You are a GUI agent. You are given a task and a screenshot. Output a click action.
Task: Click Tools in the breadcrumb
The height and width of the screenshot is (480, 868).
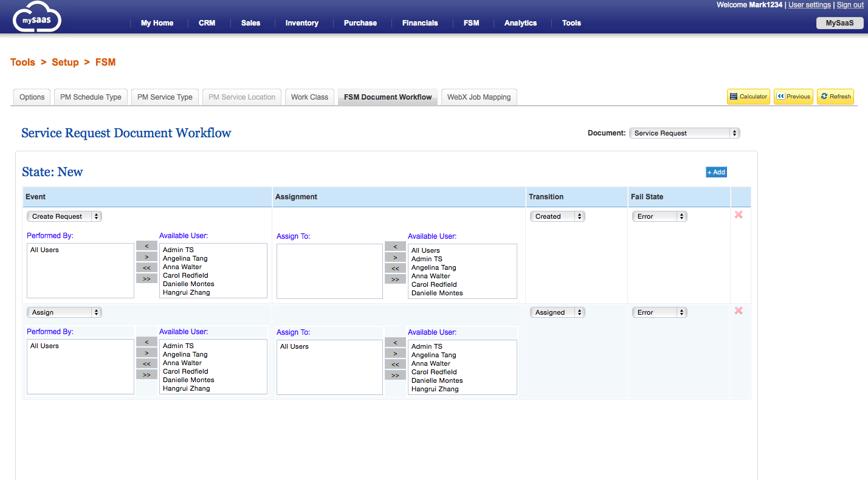point(22,62)
